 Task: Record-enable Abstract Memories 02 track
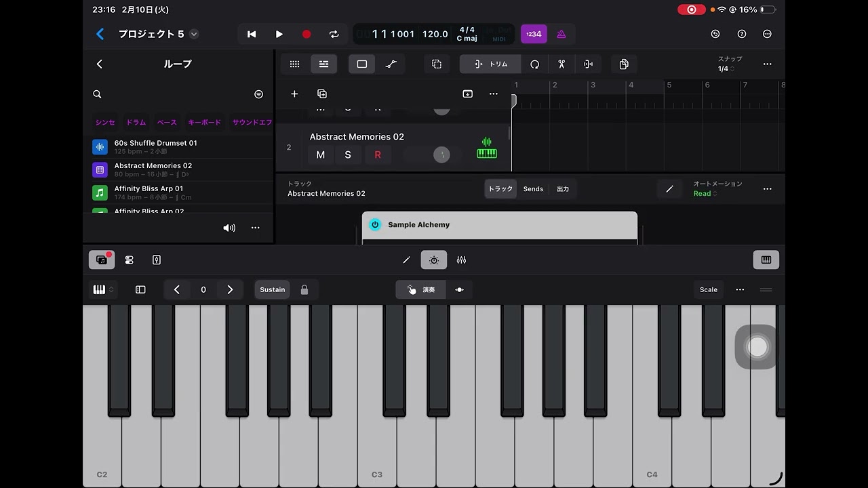(378, 155)
